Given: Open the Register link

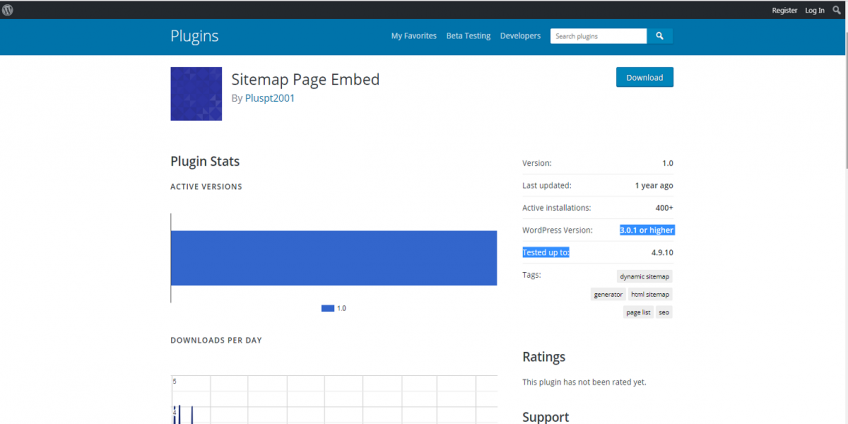Looking at the screenshot, I should tap(784, 10).
